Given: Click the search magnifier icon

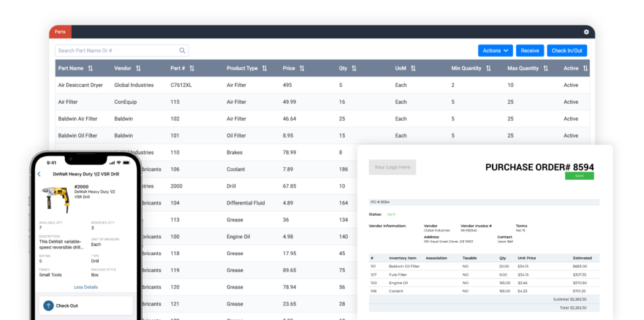Looking at the screenshot, I should tap(182, 50).
